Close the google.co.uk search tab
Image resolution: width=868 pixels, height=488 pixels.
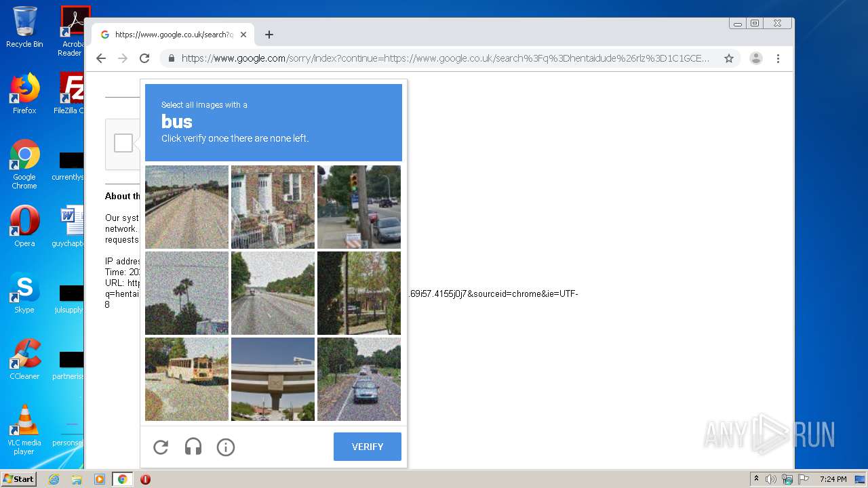243,35
